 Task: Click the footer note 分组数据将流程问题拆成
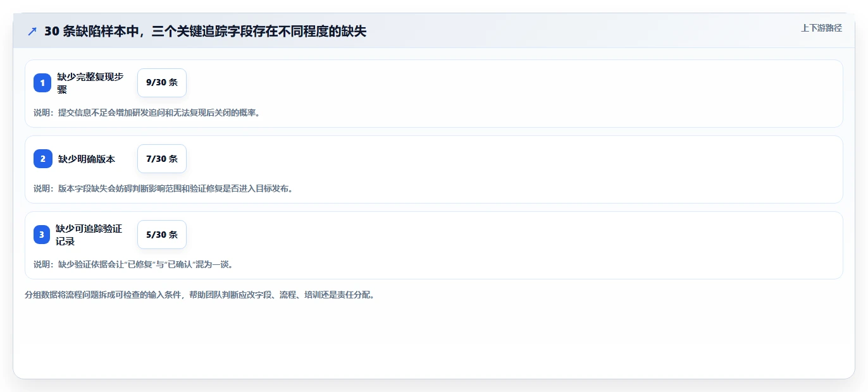pyautogui.click(x=200, y=295)
